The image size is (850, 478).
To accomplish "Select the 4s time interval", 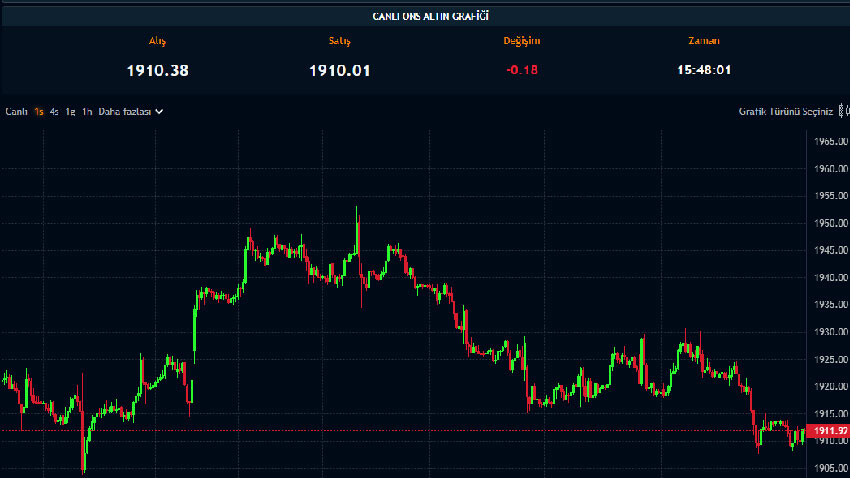I will click(54, 112).
